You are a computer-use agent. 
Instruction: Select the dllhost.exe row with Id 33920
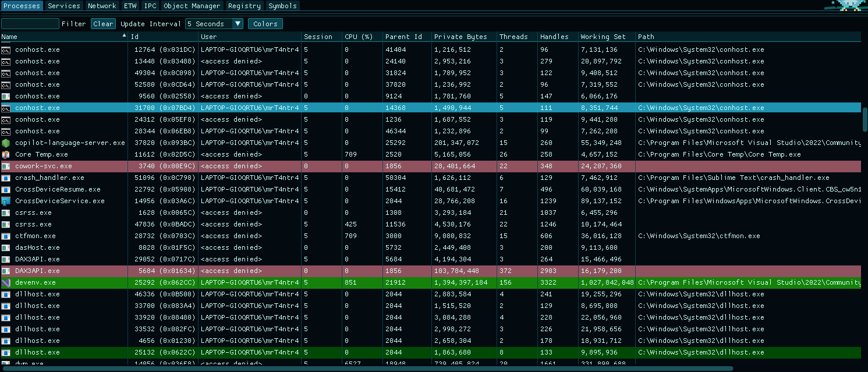click(x=431, y=317)
